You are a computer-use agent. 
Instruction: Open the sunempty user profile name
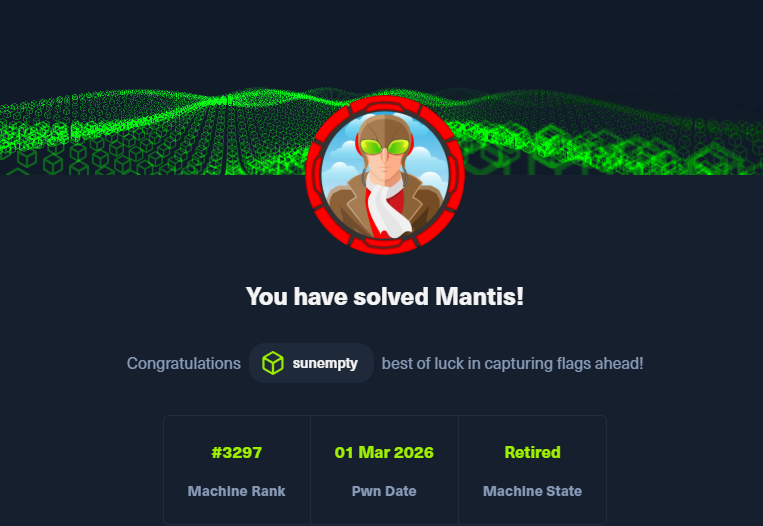(x=325, y=364)
